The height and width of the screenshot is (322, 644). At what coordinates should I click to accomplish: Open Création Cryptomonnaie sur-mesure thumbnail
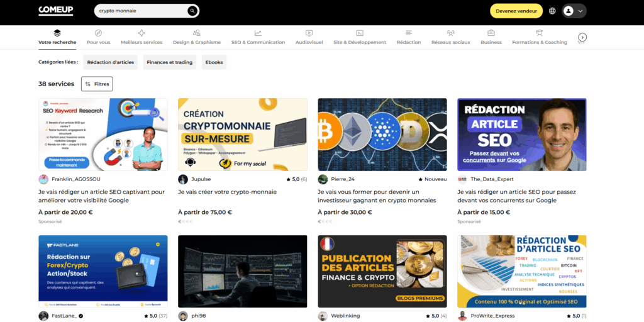tap(243, 135)
